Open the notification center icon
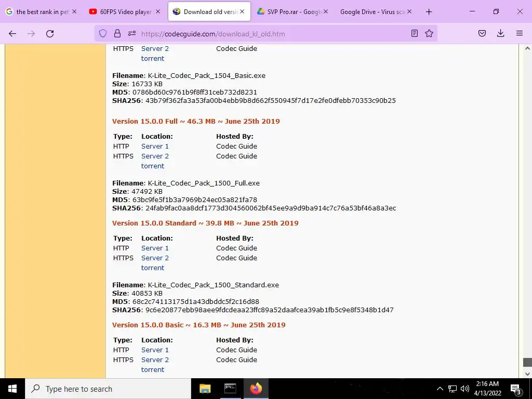Screen dimensions: 532x399 [516, 389]
